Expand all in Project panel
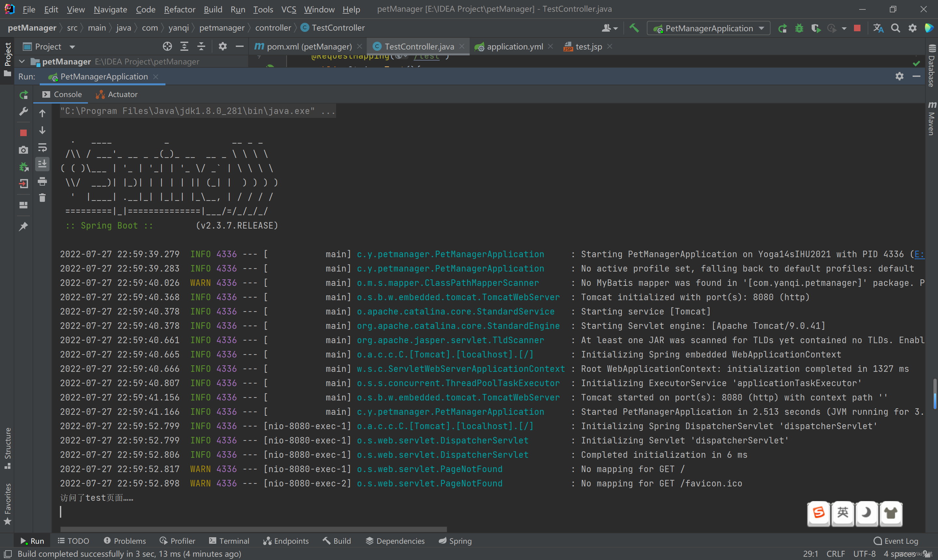 click(x=184, y=47)
